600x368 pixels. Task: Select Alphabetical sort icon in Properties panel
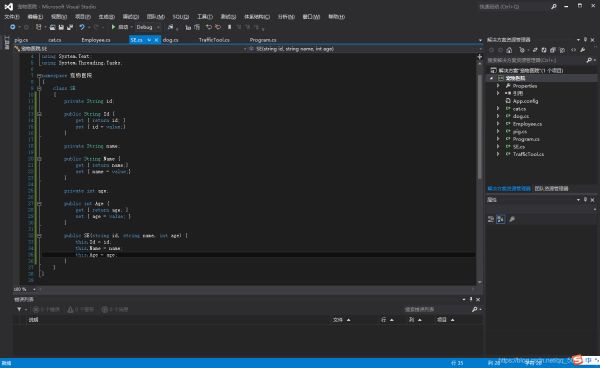[501, 219]
